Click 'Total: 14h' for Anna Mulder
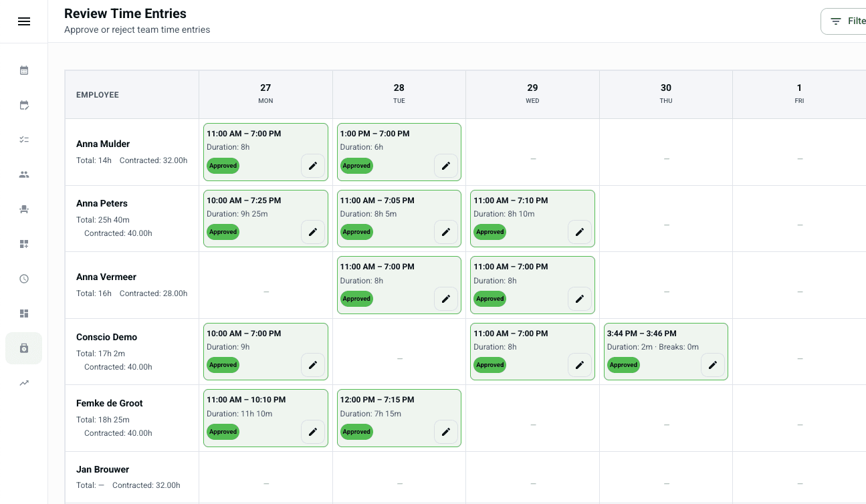This screenshot has width=866, height=504. click(94, 160)
